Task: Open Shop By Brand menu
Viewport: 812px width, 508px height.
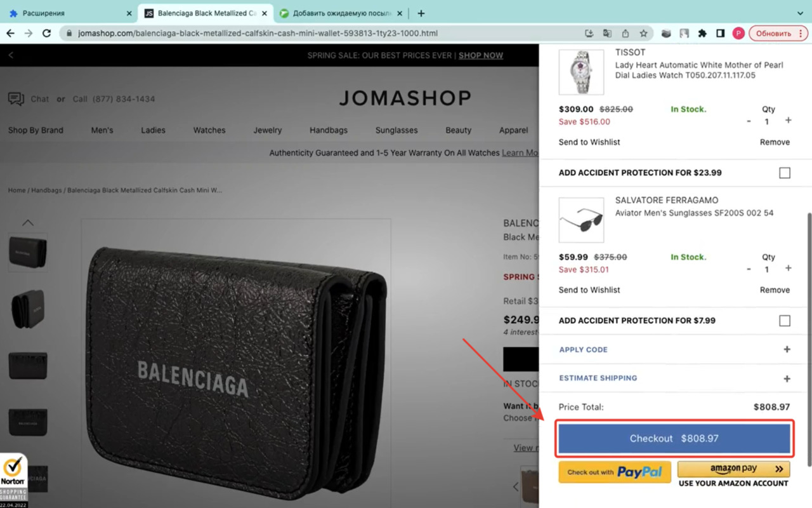Action: (36, 130)
